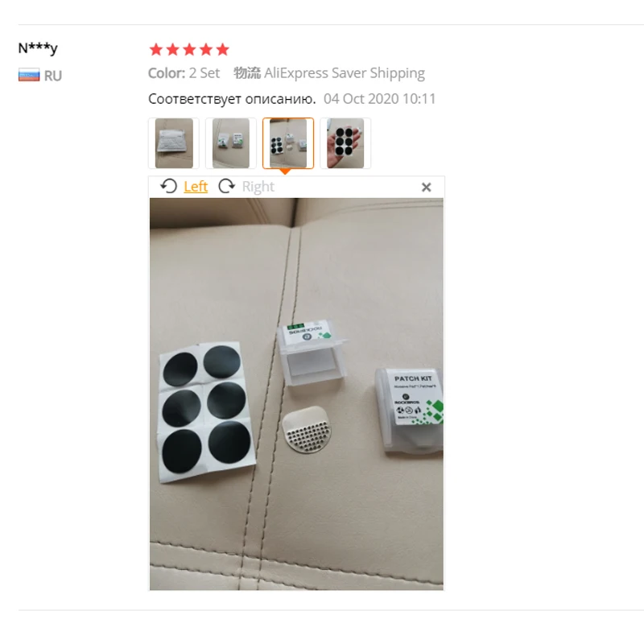Click the fourth red rating star
The height and width of the screenshot is (644, 644).
[x=206, y=50]
